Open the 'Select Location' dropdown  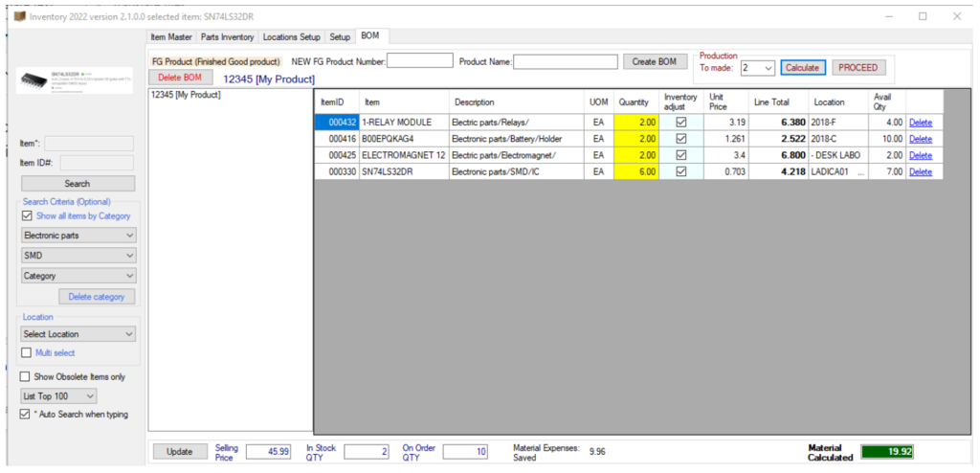(78, 334)
